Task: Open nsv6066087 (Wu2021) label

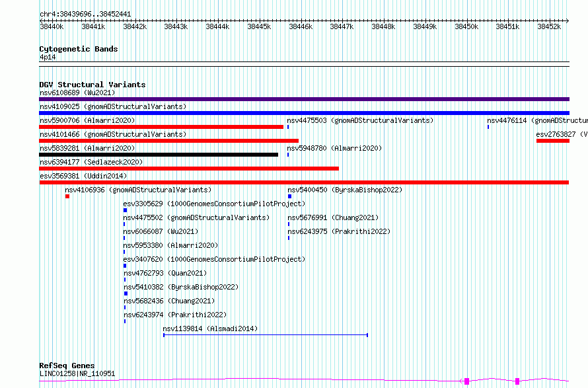Action: point(161,231)
